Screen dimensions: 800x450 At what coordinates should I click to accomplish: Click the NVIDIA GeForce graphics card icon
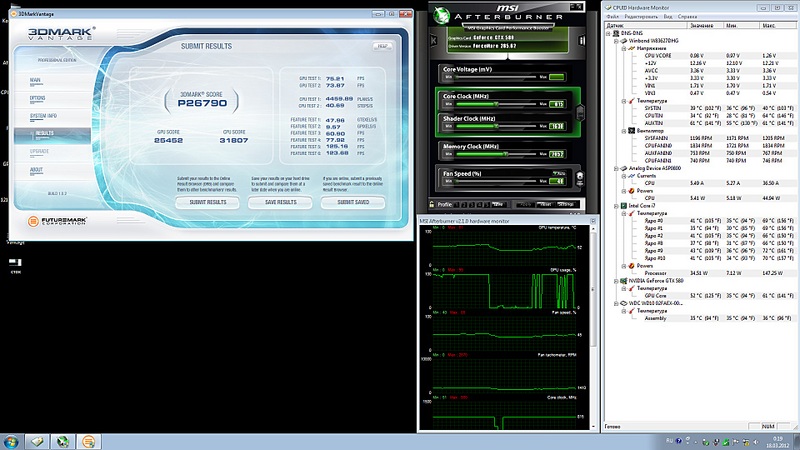pyautogui.click(x=623, y=281)
